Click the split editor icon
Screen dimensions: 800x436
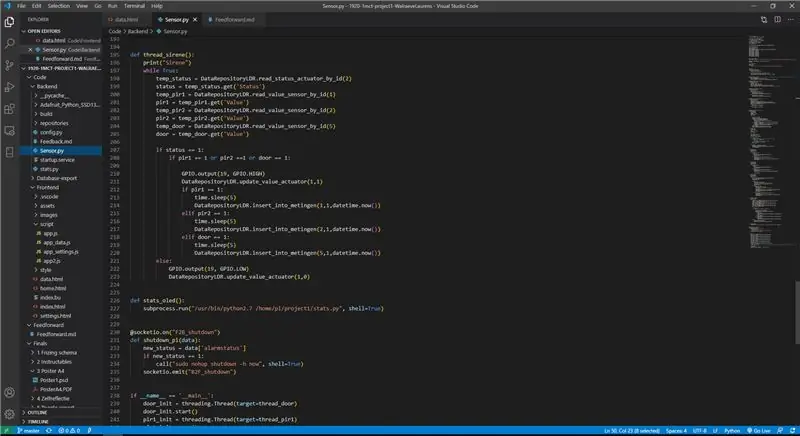tap(778, 19)
